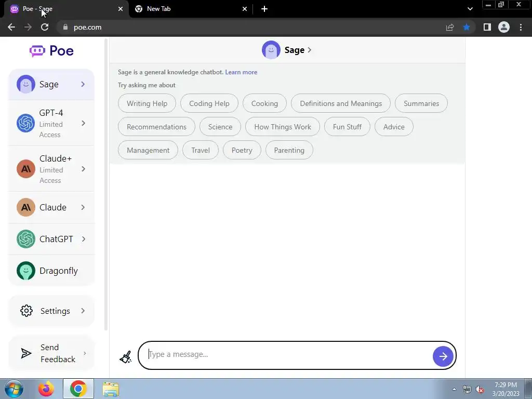Viewport: 532px width, 399px height.
Task: Go back with the browser back arrow
Action: tap(11, 27)
